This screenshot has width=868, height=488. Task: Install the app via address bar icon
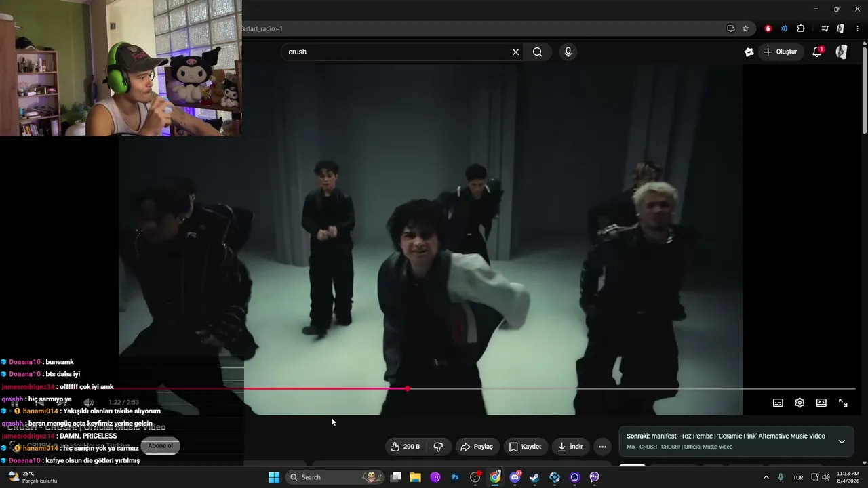(x=730, y=28)
